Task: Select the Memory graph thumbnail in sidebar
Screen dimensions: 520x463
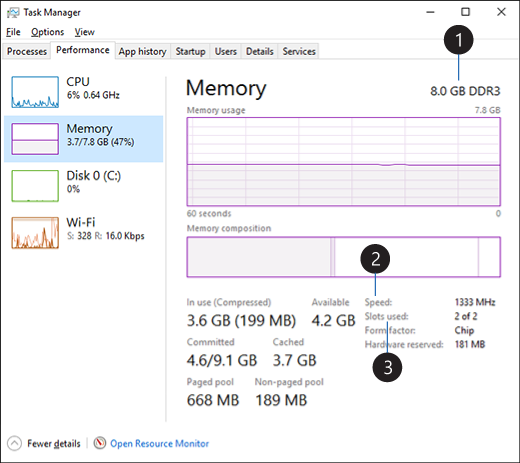Action: pos(35,139)
